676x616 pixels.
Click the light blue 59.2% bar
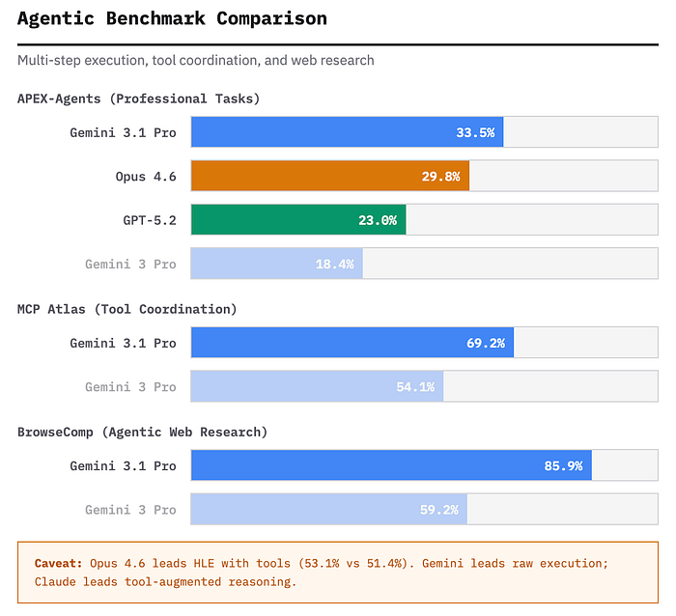pos(328,509)
